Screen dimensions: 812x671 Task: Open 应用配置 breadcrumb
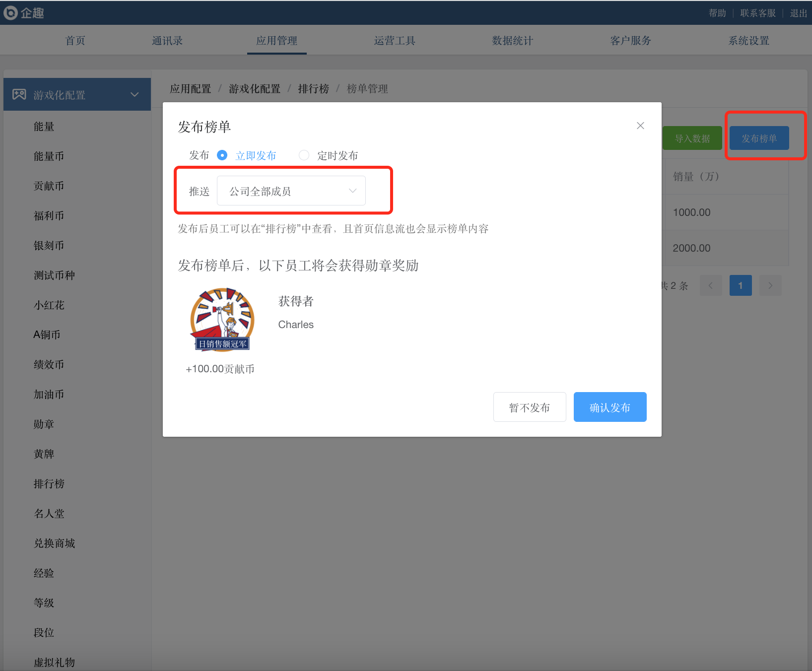click(191, 89)
